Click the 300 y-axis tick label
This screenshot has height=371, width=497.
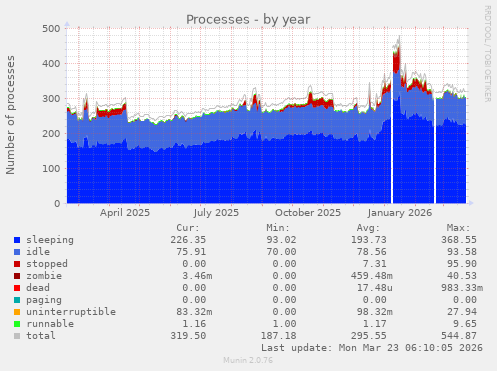[x=51, y=99]
